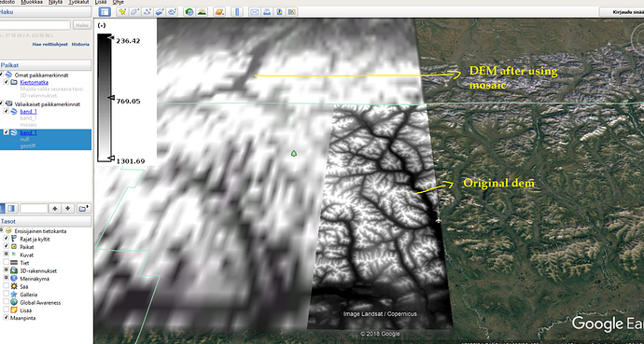The height and width of the screenshot is (344, 644).
Task: Uncheck the Rajat ja kyltit layer
Action: (x=7, y=239)
